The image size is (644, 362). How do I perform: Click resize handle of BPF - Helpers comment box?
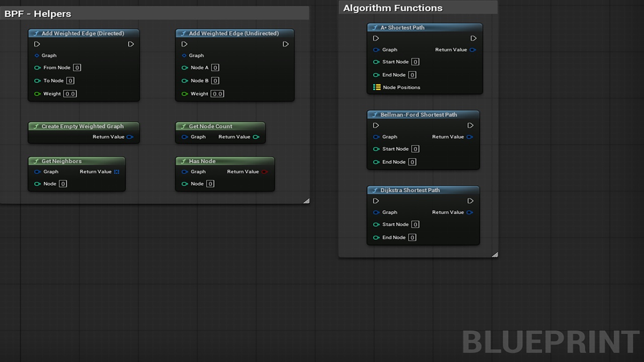306,201
